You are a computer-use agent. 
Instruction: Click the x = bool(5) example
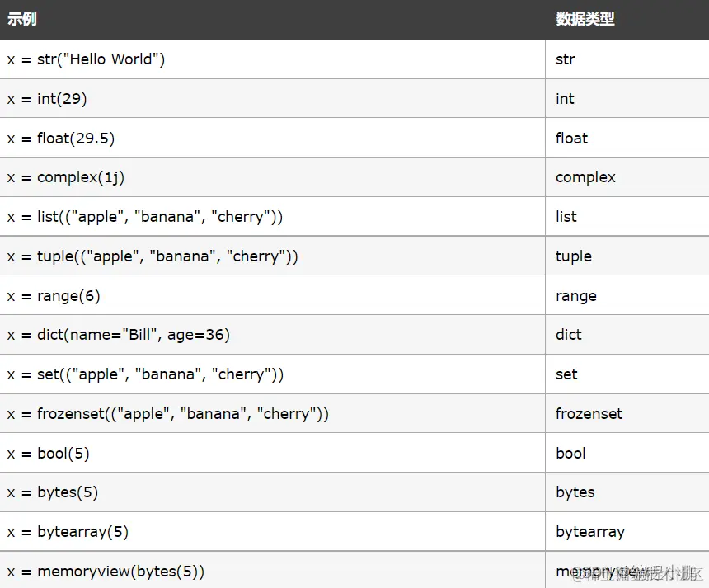click(x=49, y=453)
